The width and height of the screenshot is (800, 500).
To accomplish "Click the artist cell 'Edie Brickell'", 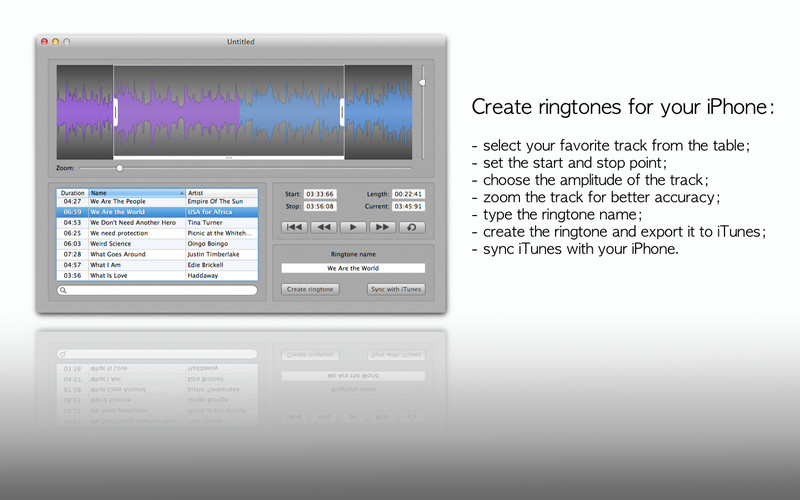I will pyautogui.click(x=205, y=265).
